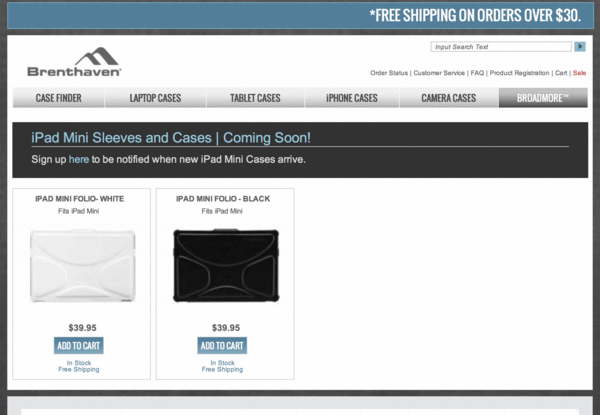This screenshot has height=415, width=600.
Task: Select the Laptop Cases menu
Action: pyautogui.click(x=155, y=98)
